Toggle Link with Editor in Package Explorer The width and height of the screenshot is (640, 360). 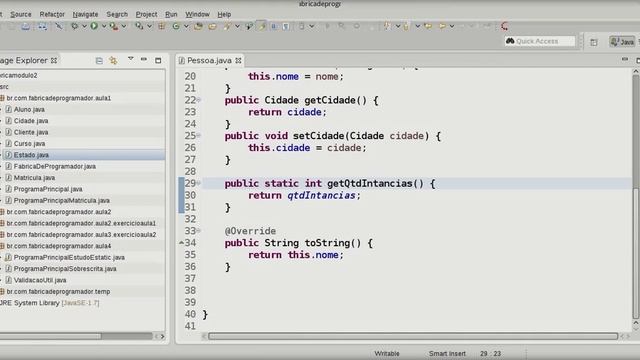[113, 60]
